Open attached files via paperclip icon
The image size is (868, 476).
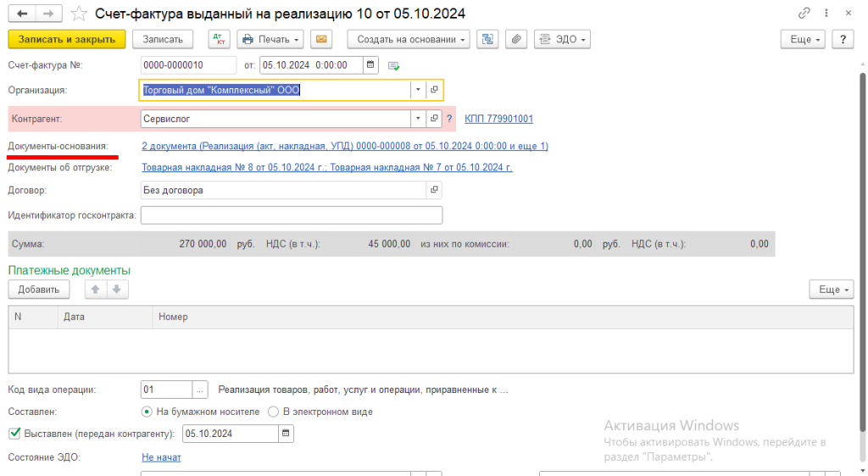tap(515, 40)
